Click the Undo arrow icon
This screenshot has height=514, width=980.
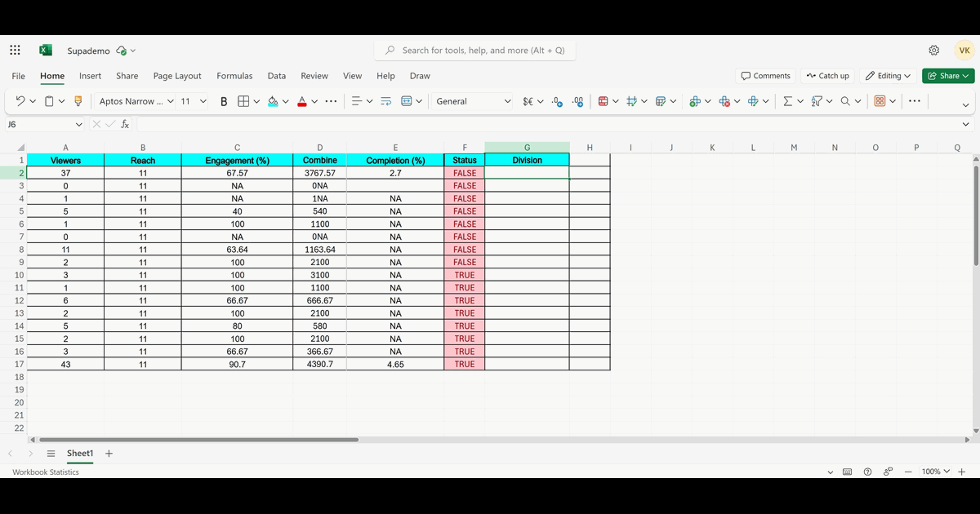click(x=20, y=101)
